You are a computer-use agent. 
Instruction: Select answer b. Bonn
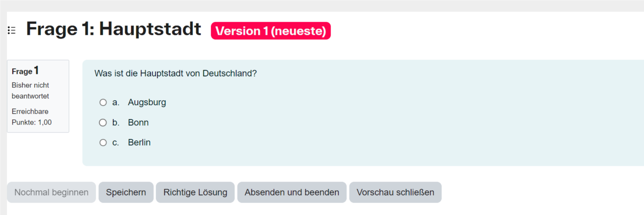(103, 123)
